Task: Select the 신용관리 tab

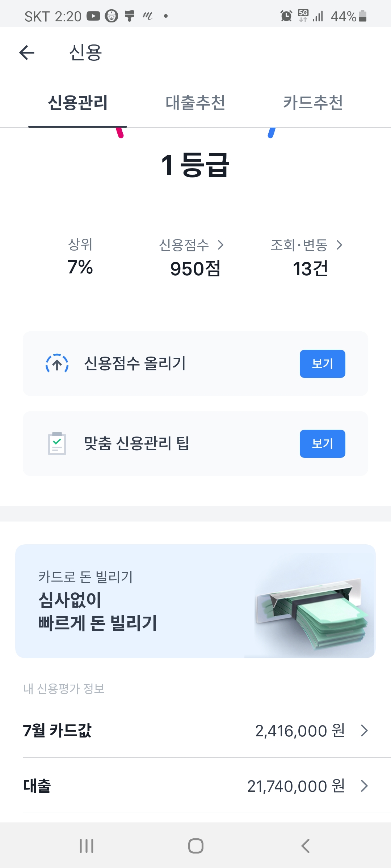Action: pos(77,103)
